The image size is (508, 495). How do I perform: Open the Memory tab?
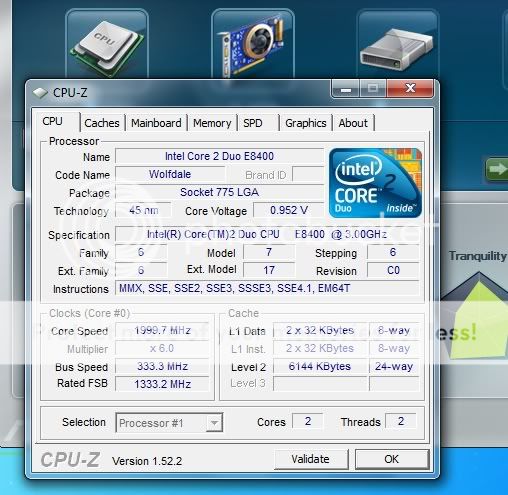pyautogui.click(x=212, y=123)
